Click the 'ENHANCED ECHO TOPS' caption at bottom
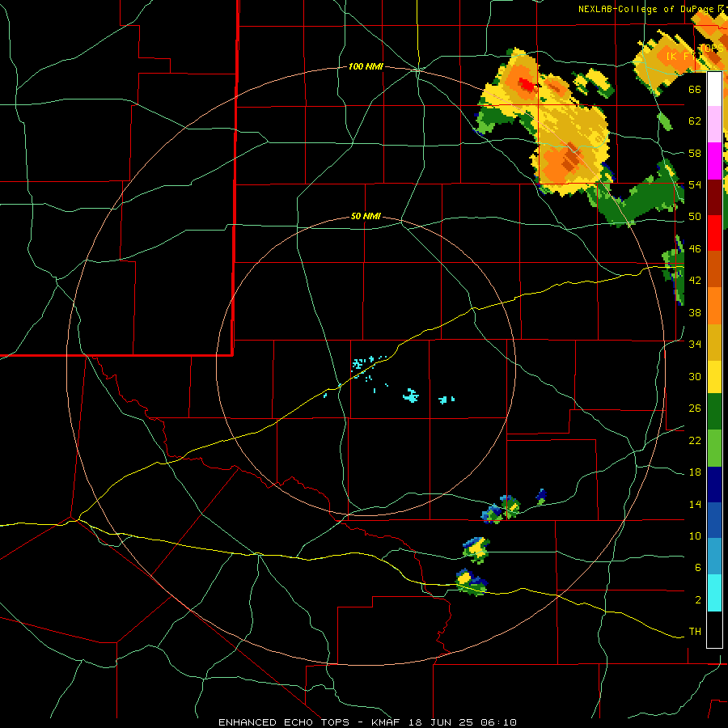 coord(284,722)
